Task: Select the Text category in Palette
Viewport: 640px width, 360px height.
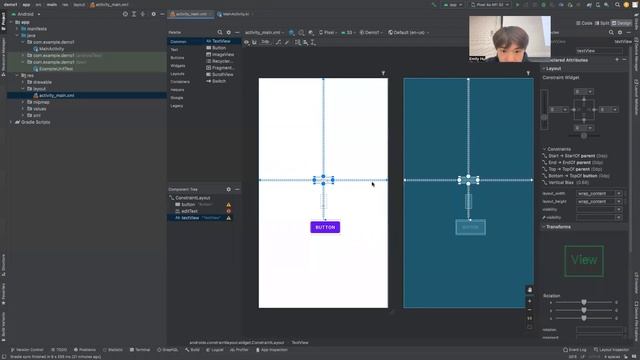Action: pyautogui.click(x=174, y=50)
